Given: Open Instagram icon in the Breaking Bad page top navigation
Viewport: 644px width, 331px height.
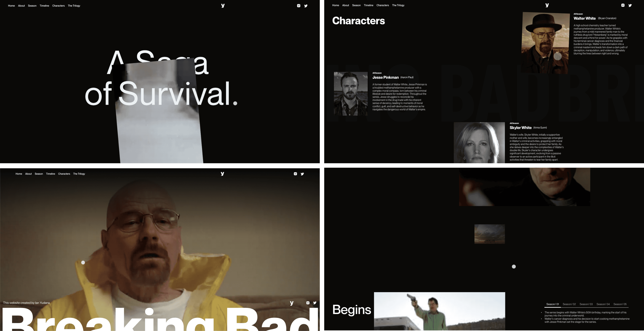Looking at the screenshot, I should point(295,174).
